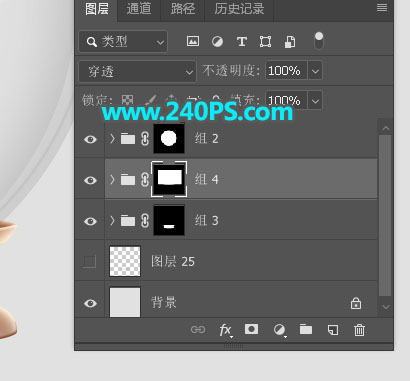The height and width of the screenshot is (381, 410).
Task: Open the 穿透 blend mode dropdown
Action: point(137,71)
